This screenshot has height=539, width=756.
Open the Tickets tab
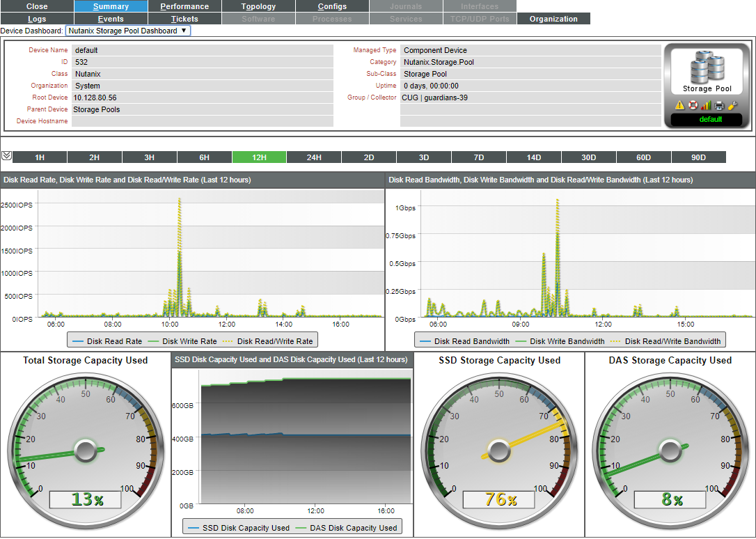(x=184, y=19)
